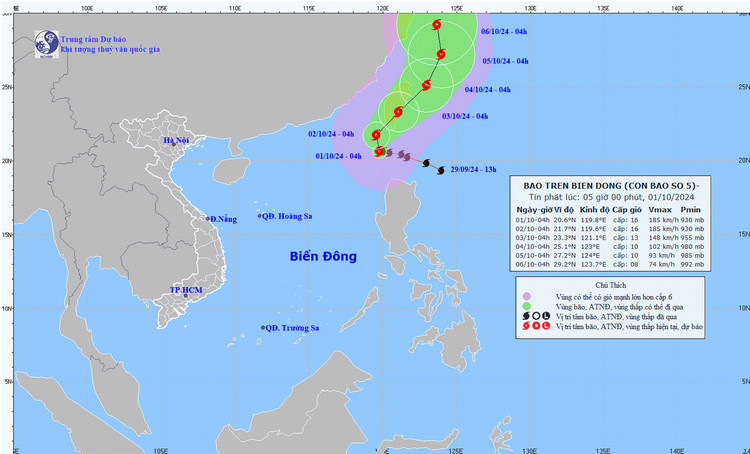
Task: Click the northernmost storm symbol for 06/10/24
Action: [437, 27]
